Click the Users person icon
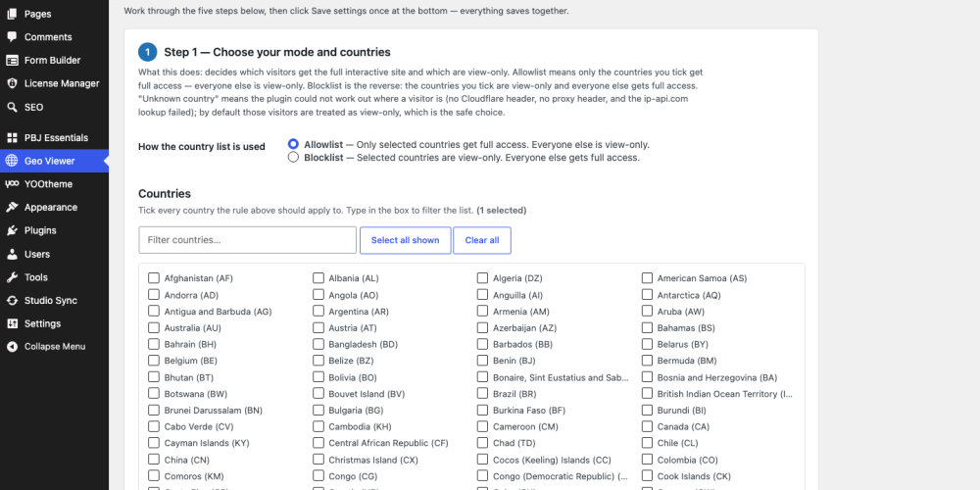Screen dimensions: 980x490 click(12, 254)
